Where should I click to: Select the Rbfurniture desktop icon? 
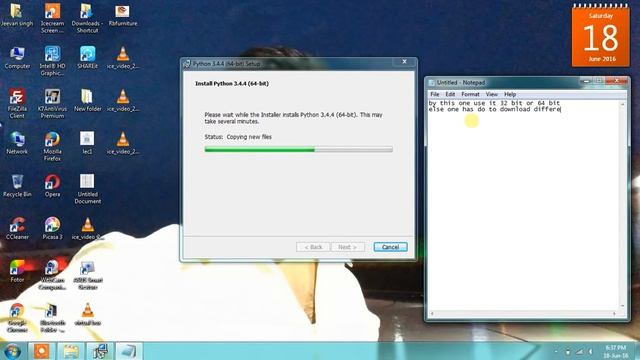coord(122,15)
